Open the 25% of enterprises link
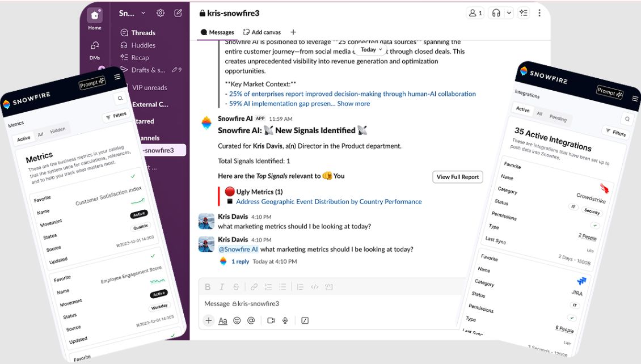The height and width of the screenshot is (364, 641). click(x=352, y=94)
